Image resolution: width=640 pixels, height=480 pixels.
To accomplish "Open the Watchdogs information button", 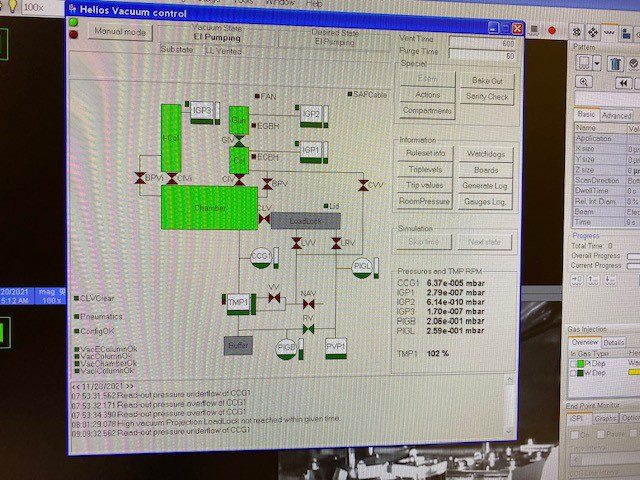I will (x=486, y=154).
